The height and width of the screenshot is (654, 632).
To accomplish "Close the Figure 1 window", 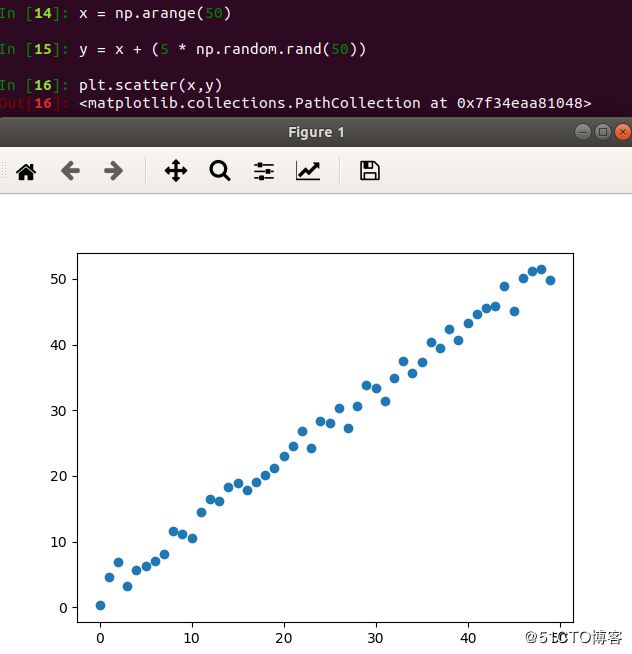I will 623,132.
